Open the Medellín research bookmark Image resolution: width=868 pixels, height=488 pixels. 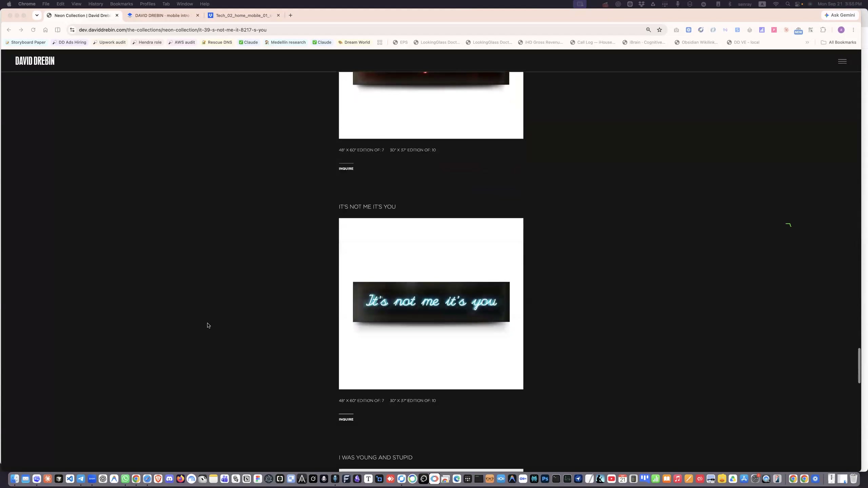(285, 42)
